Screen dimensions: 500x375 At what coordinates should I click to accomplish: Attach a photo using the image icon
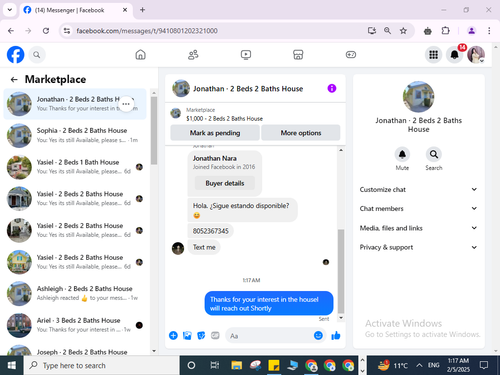[187, 335]
